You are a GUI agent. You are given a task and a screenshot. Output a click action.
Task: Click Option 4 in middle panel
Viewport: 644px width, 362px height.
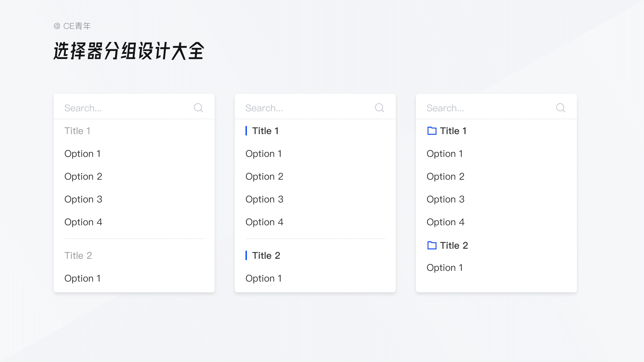click(x=265, y=222)
